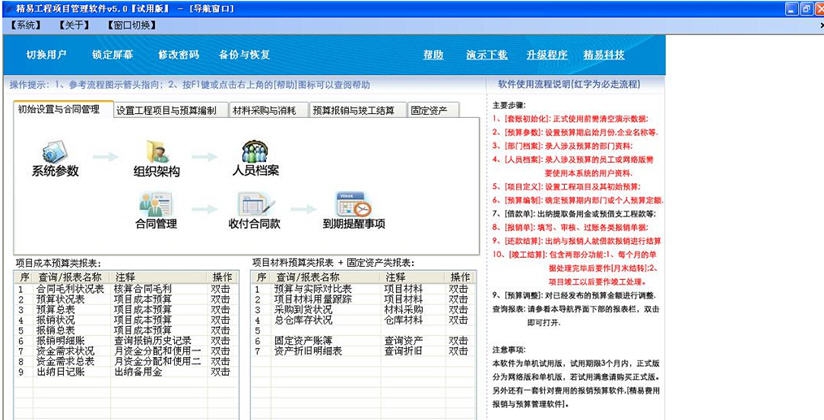Click 双击 cell for 出纳日记账
Image resolution: width=824 pixels, height=420 pixels.
click(x=221, y=372)
